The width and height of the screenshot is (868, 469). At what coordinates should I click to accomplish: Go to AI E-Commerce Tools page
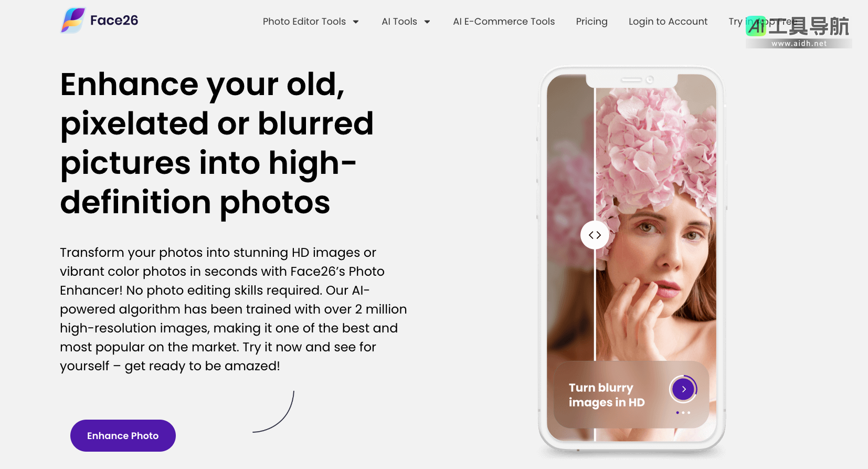click(504, 22)
